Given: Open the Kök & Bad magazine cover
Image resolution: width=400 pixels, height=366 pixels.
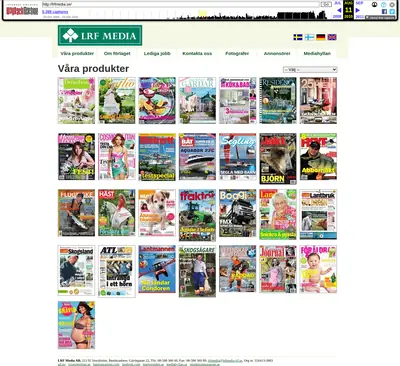Looking at the screenshot, I should (x=238, y=100).
